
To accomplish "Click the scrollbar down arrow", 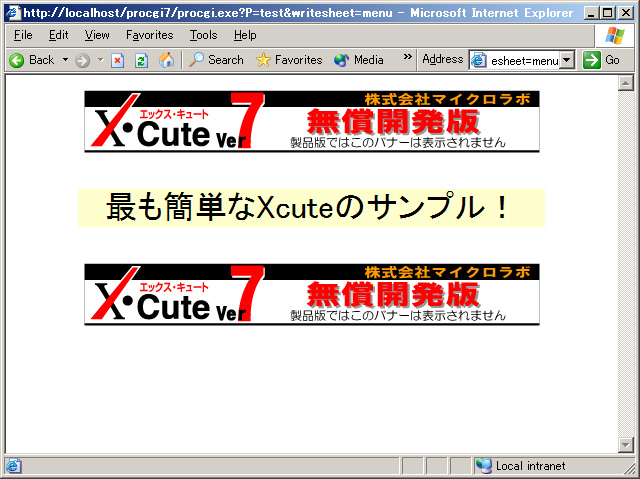I will pos(625,445).
